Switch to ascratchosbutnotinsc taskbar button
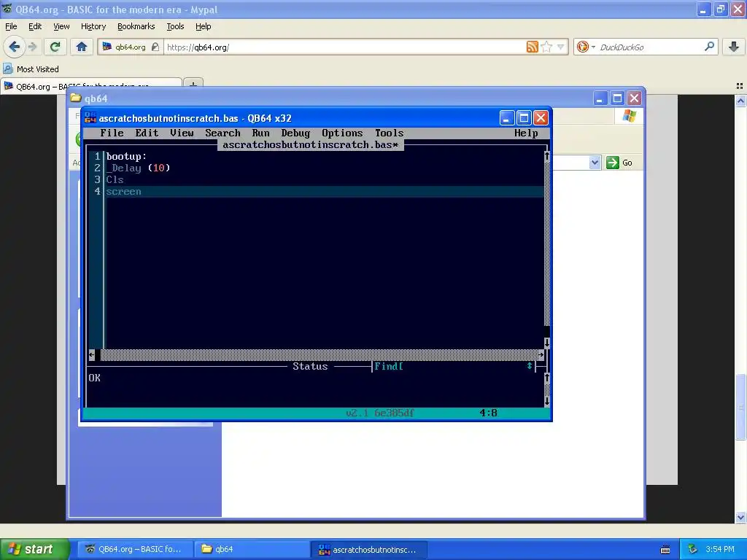This screenshot has width=747, height=560. (370, 549)
